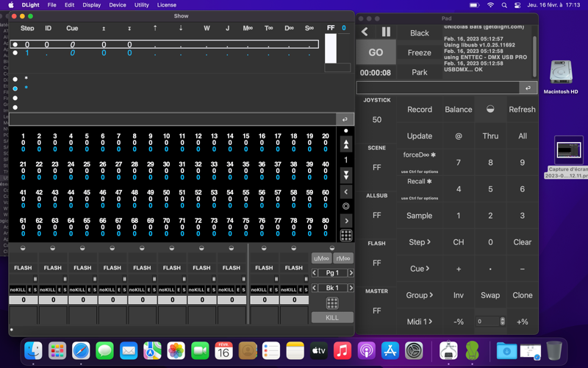Click the double down arrow page icon

346,175
